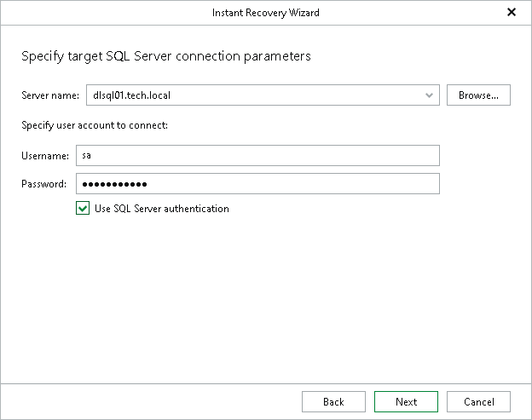Screen dimensions: 532x420
Task: Close the Instant Recovery Wizard dialog
Action: [512, 12]
